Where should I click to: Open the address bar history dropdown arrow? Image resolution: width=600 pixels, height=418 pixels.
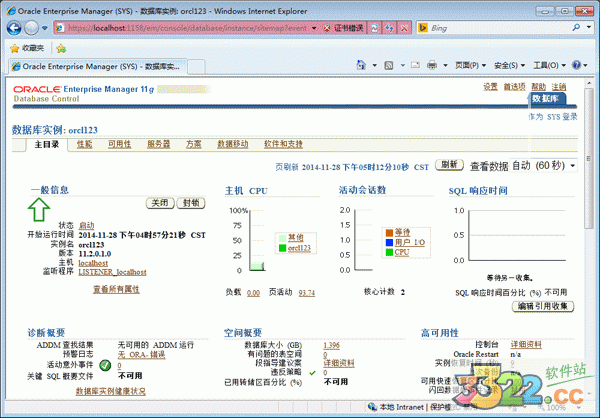click(314, 28)
